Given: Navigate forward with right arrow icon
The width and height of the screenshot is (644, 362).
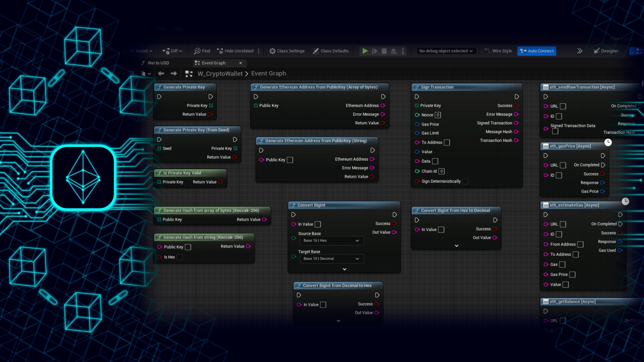Looking at the screenshot, I should click(174, 73).
